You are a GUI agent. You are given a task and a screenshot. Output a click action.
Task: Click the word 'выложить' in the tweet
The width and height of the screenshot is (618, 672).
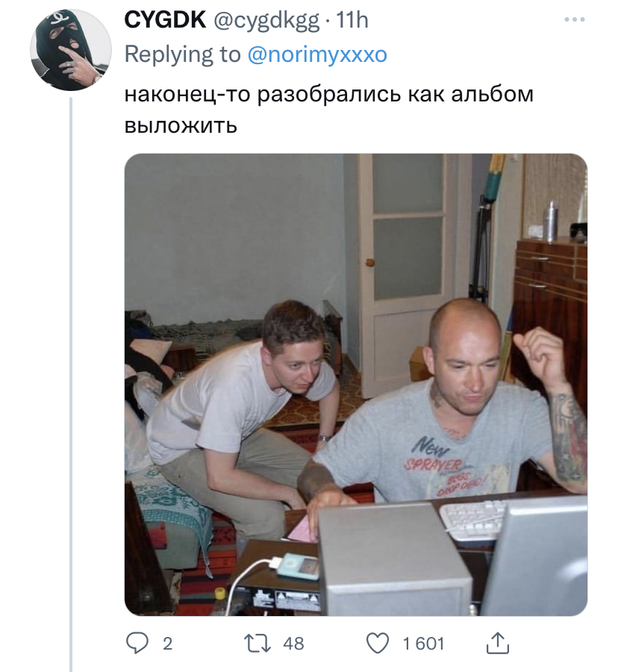point(180,125)
